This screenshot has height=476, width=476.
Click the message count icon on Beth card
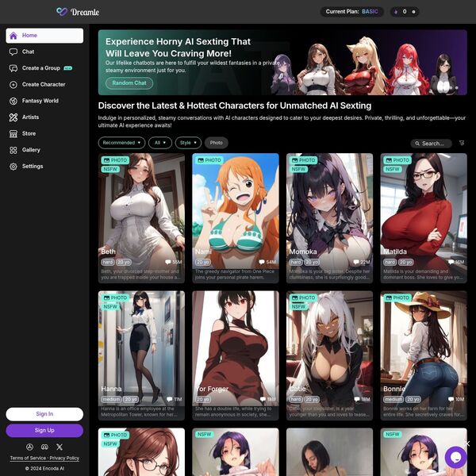coord(168,262)
